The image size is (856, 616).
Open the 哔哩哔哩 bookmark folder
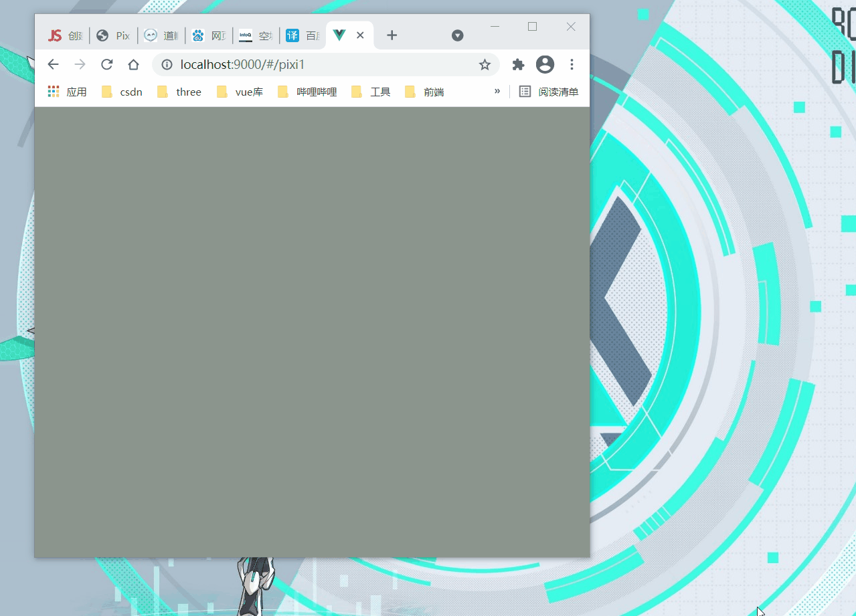click(307, 92)
